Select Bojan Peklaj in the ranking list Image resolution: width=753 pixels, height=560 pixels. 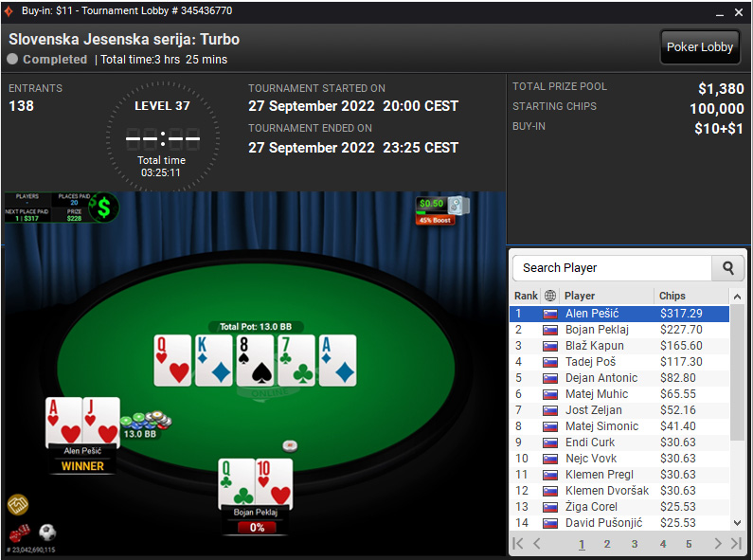point(619,330)
